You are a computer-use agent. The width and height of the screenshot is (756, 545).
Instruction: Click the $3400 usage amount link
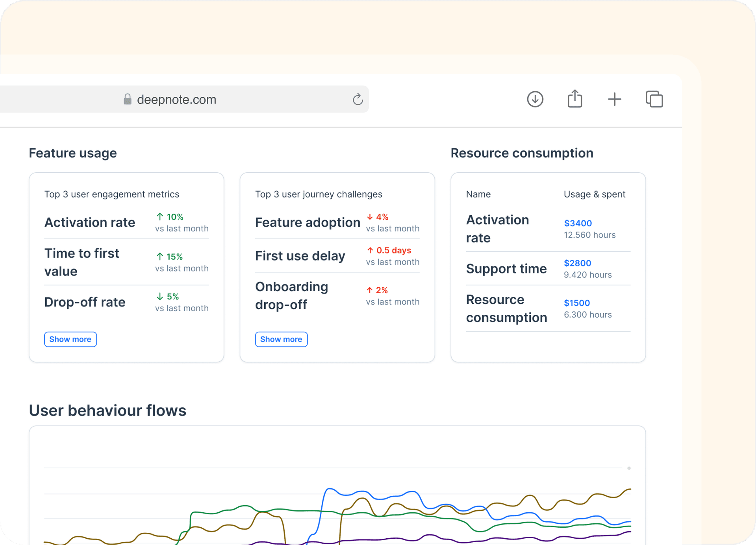(578, 223)
